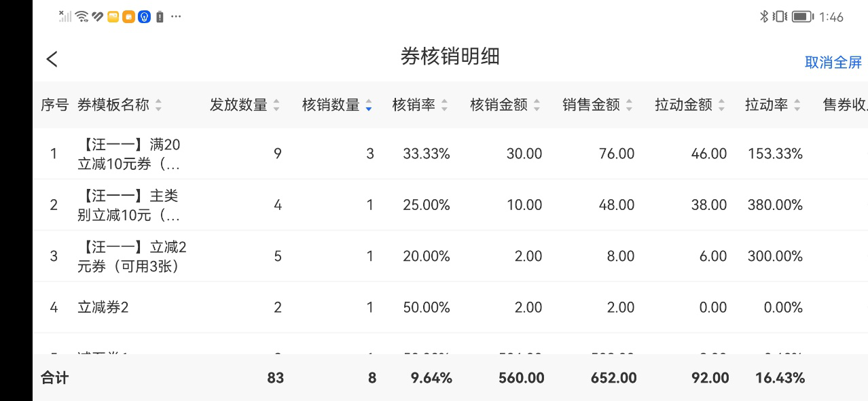Screen dimensions: 868x401
Task: Select row 3 立减2元券 entry
Action: tap(132, 256)
